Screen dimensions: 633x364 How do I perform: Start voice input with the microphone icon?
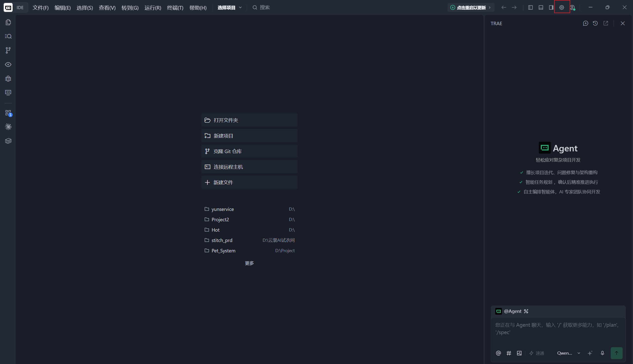[603, 353]
